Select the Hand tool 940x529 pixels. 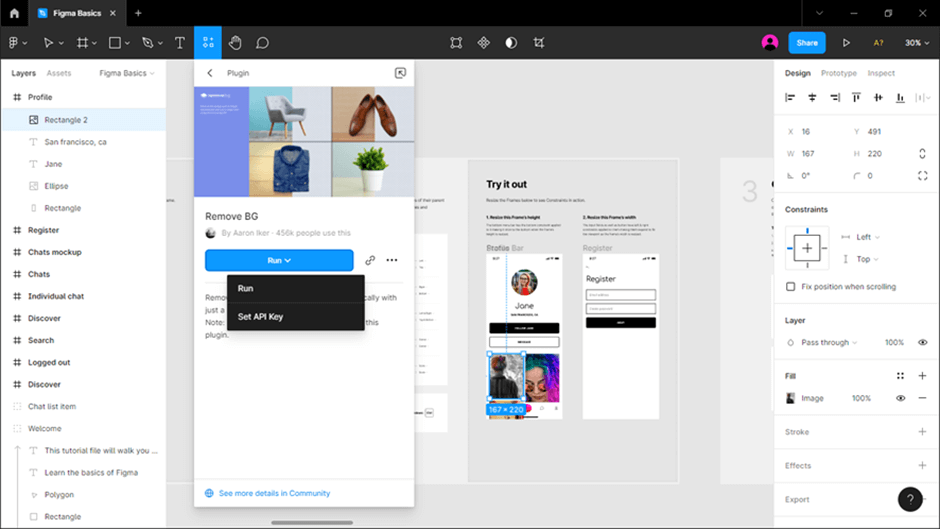point(235,43)
